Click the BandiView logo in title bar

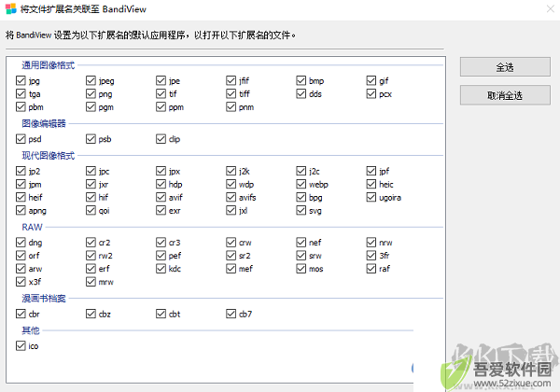[x=10, y=8]
